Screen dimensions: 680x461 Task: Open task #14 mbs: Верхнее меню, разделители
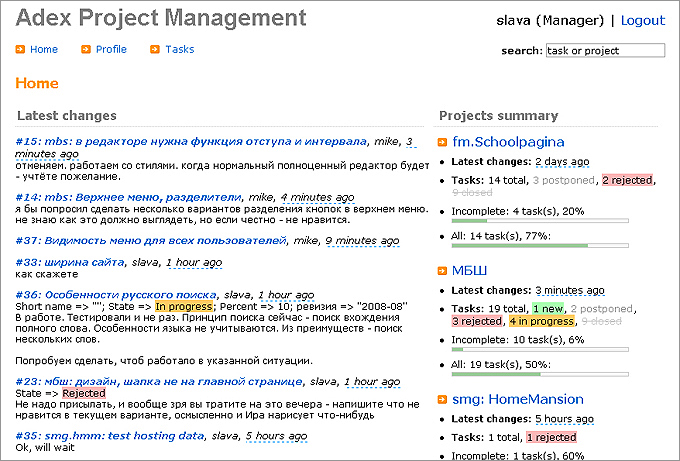point(128,197)
